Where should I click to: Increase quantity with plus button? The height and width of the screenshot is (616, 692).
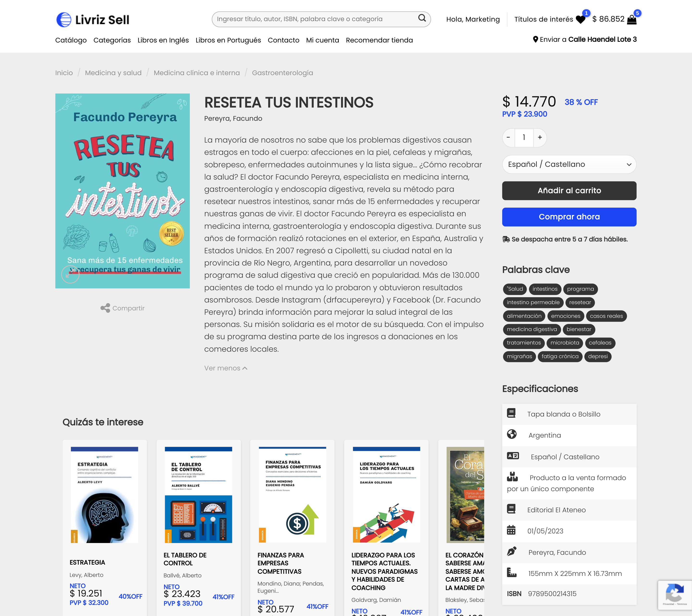[x=540, y=137]
